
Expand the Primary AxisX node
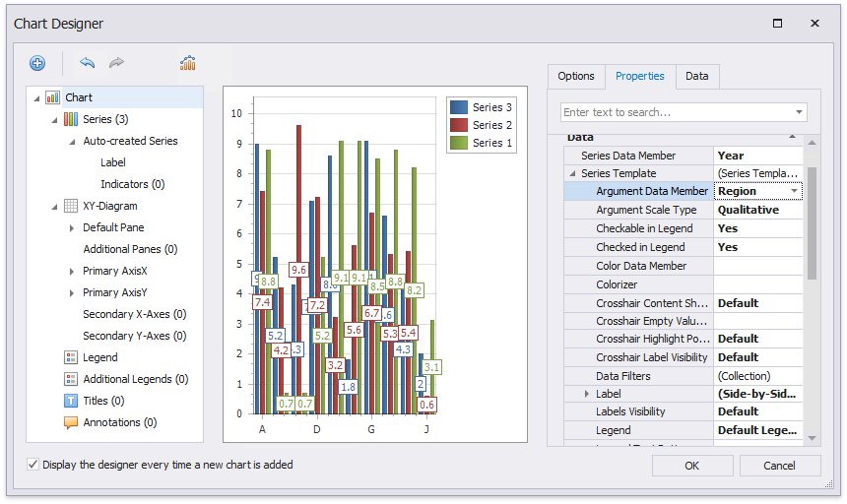pyautogui.click(x=72, y=271)
